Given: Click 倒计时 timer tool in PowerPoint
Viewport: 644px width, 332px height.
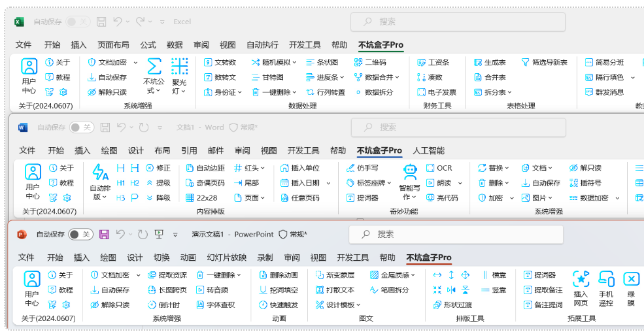Looking at the screenshot, I should (x=164, y=305).
